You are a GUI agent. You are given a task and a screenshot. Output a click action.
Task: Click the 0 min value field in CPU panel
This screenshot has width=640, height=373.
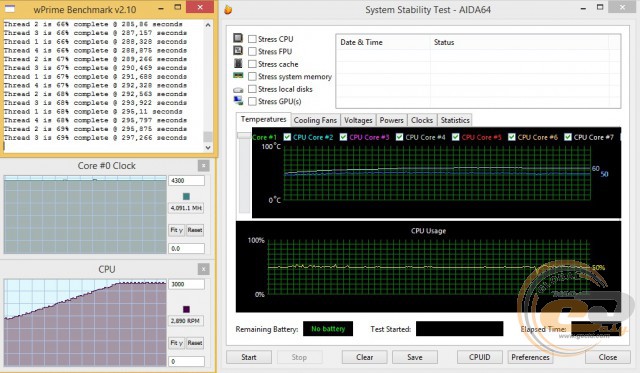186,361
